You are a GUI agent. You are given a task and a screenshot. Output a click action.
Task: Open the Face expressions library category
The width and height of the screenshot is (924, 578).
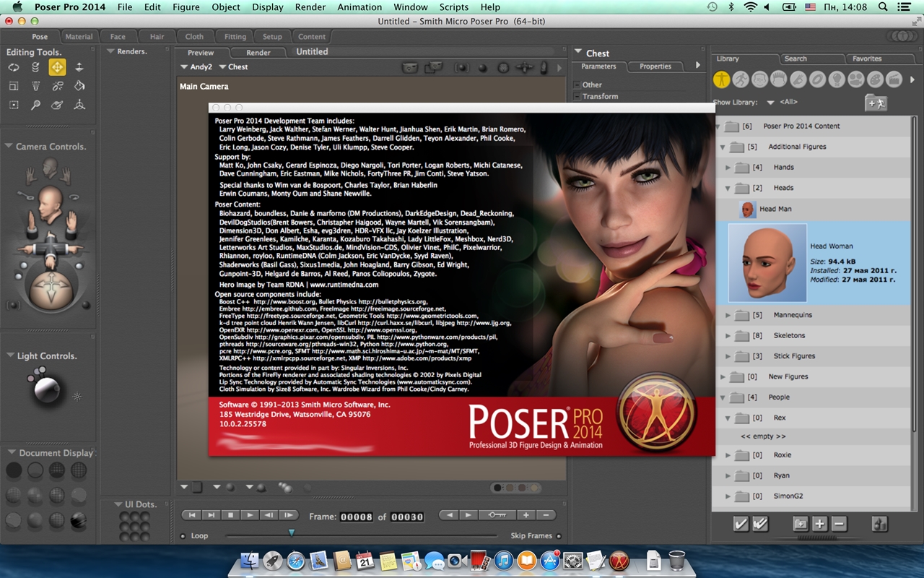759,79
